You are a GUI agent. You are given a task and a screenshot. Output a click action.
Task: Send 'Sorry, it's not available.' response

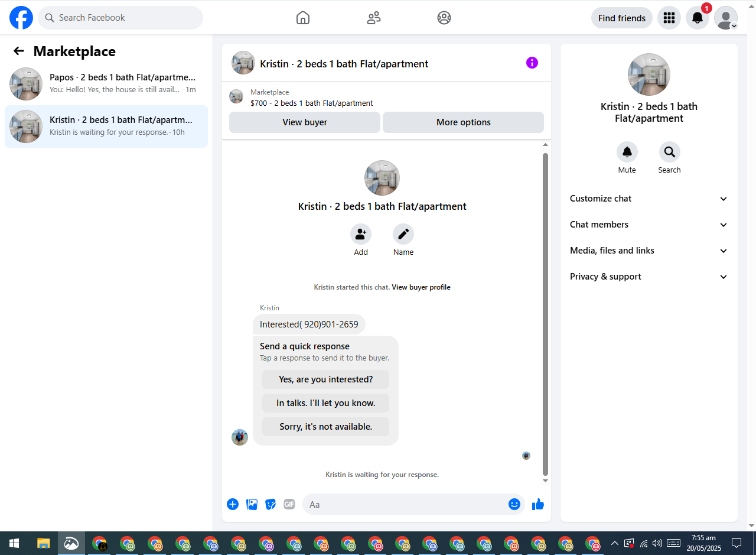click(326, 427)
